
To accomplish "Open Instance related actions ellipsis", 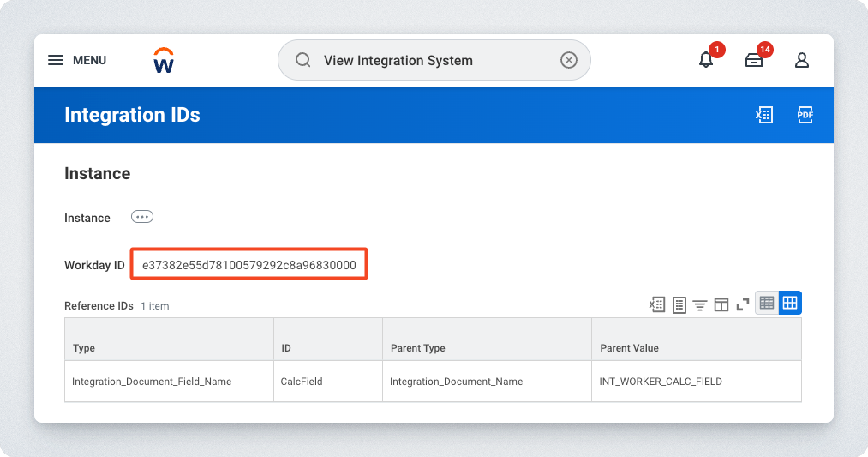I will tap(142, 217).
